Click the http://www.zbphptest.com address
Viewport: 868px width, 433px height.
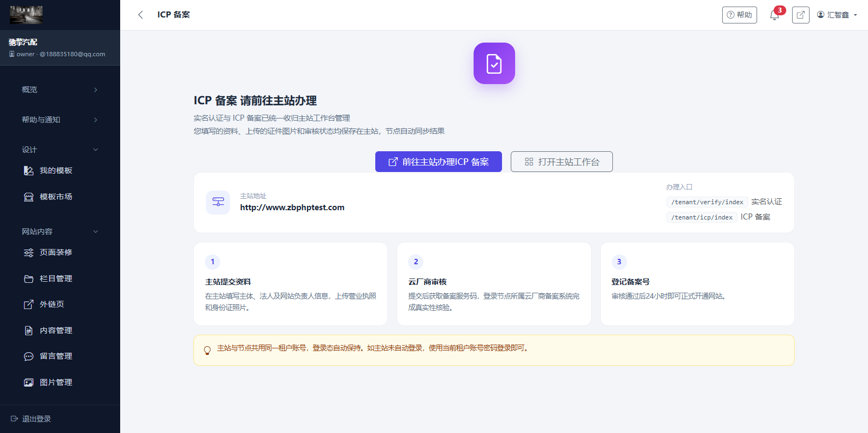pos(292,207)
